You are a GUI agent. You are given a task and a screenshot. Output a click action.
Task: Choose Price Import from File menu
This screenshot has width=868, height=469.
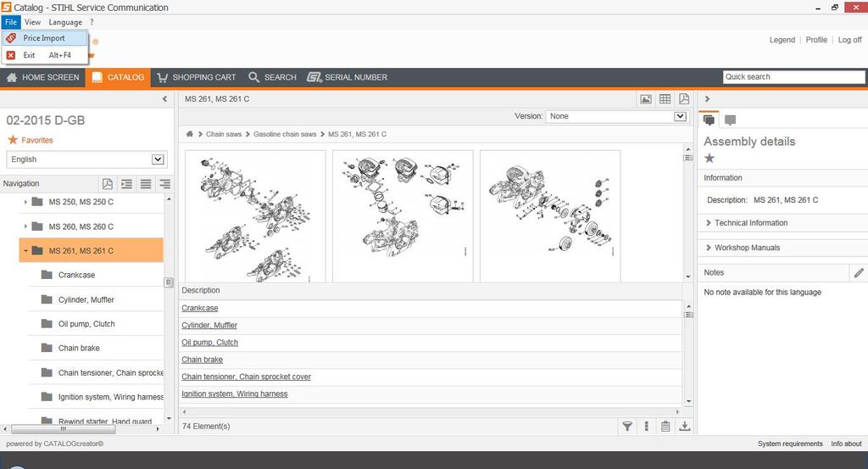44,38
